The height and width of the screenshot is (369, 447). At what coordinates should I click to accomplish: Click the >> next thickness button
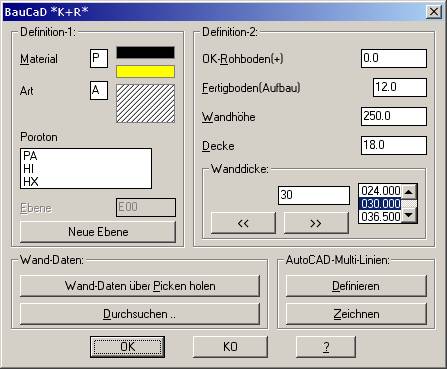click(x=316, y=223)
